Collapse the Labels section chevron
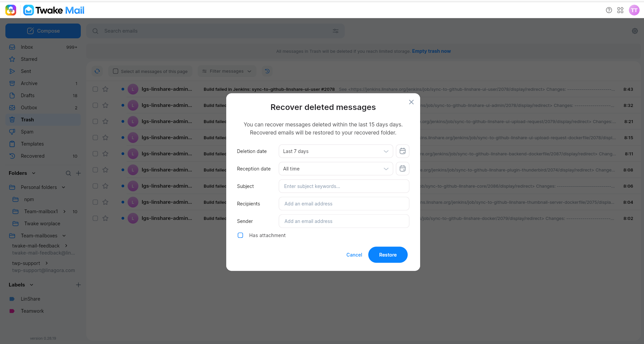Image resolution: width=644 pixels, height=344 pixels. pos(32,285)
